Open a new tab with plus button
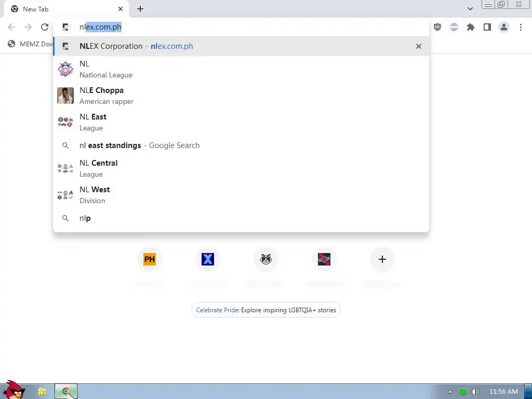The height and width of the screenshot is (399, 532). pyautogui.click(x=140, y=9)
